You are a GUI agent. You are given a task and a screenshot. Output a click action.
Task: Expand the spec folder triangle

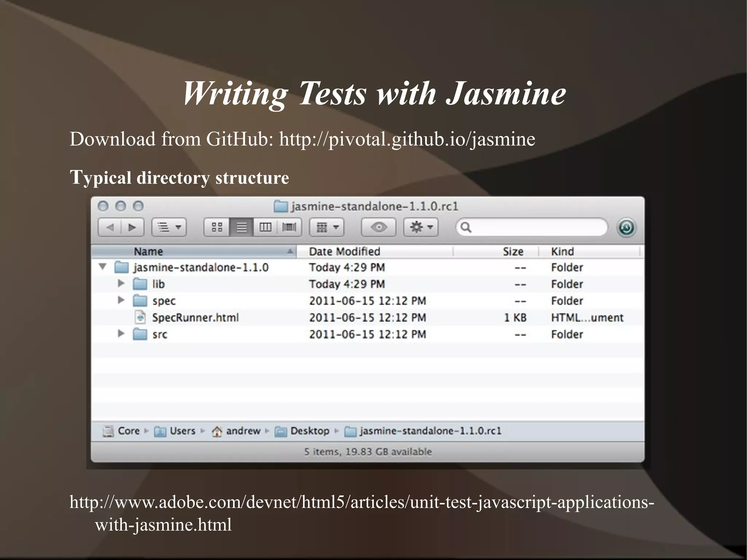(x=121, y=300)
